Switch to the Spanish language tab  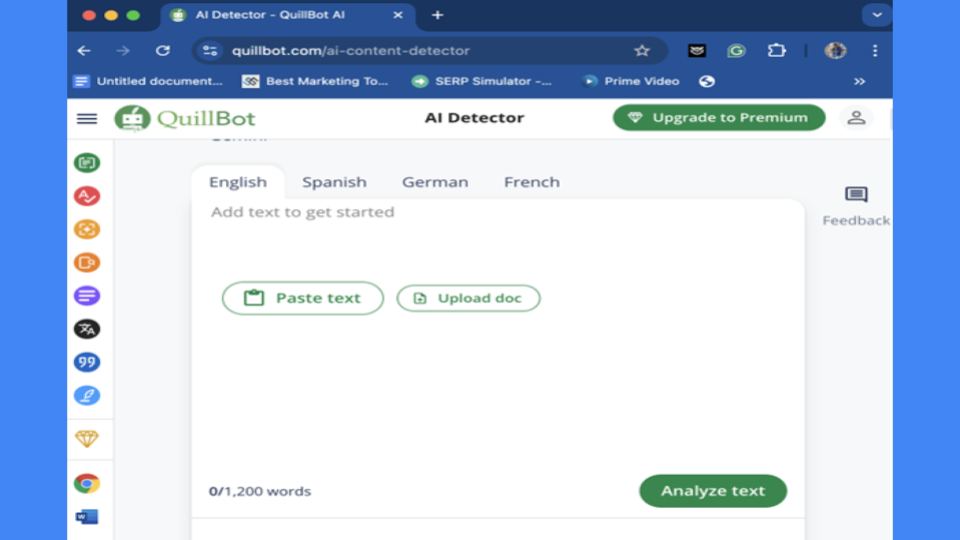point(334,182)
